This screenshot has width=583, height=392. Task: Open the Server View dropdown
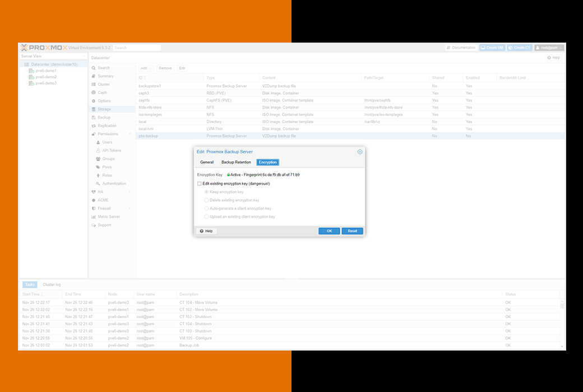(53, 56)
